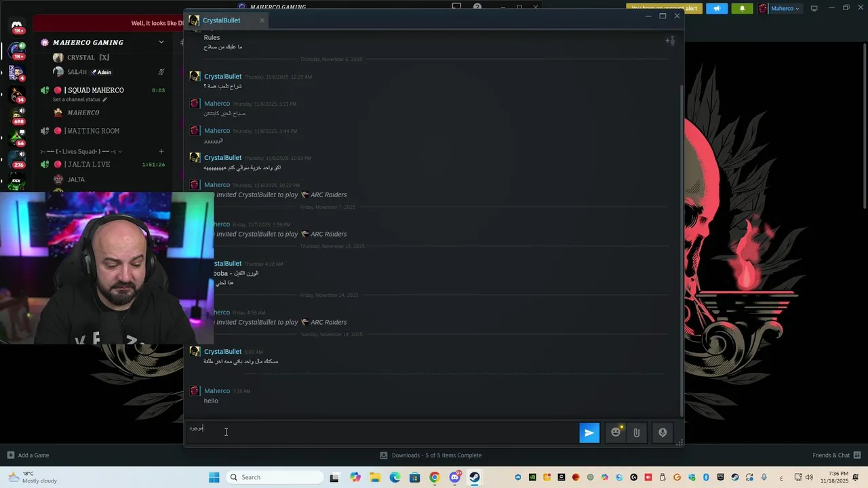Open the emoji picker in Steam chat
The height and width of the screenshot is (488, 868).
click(616, 432)
